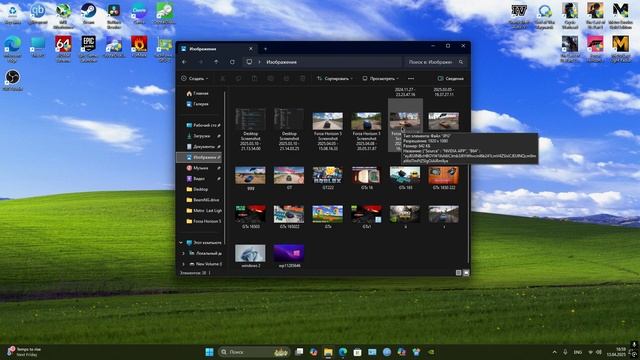640x360 pixels.
Task: Open the AIDA64 desktop shortcut
Action: point(63,48)
